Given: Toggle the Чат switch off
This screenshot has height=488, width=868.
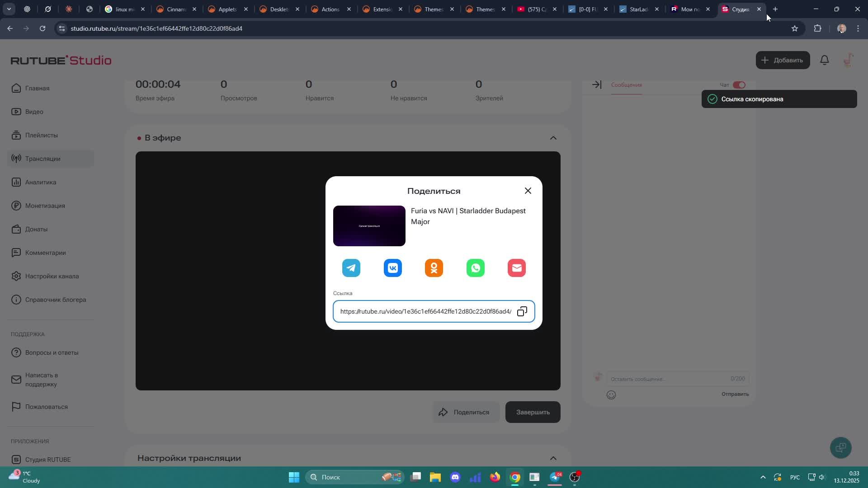Looking at the screenshot, I should [739, 85].
